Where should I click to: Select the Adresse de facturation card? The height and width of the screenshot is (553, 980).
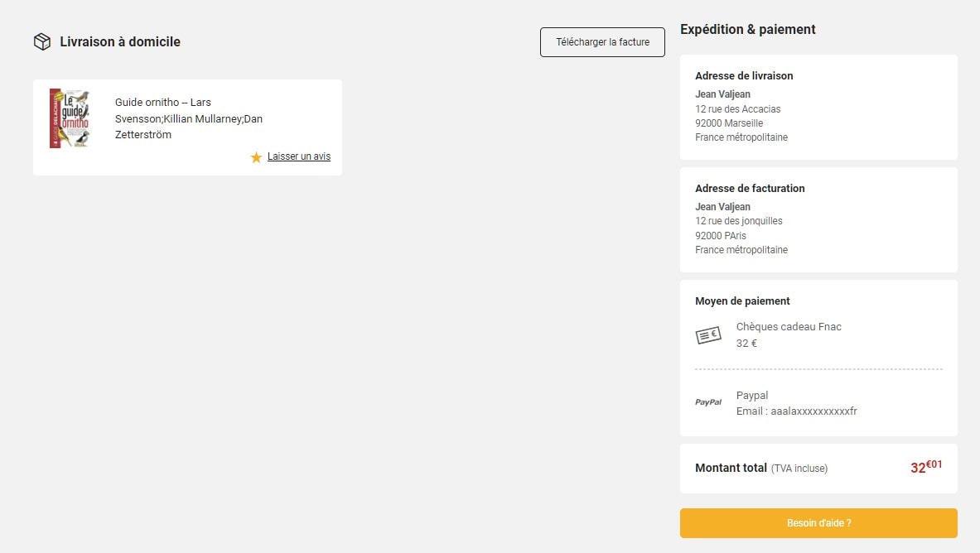click(x=818, y=219)
